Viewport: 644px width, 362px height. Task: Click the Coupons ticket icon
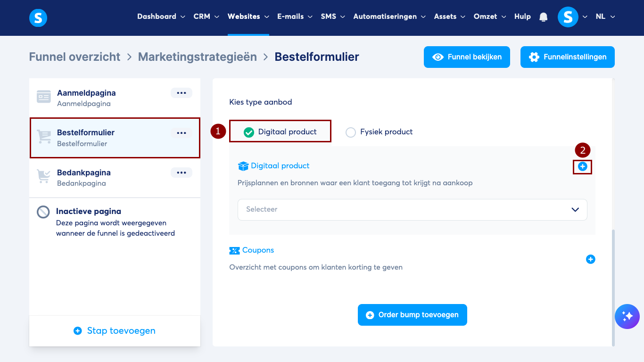click(234, 250)
